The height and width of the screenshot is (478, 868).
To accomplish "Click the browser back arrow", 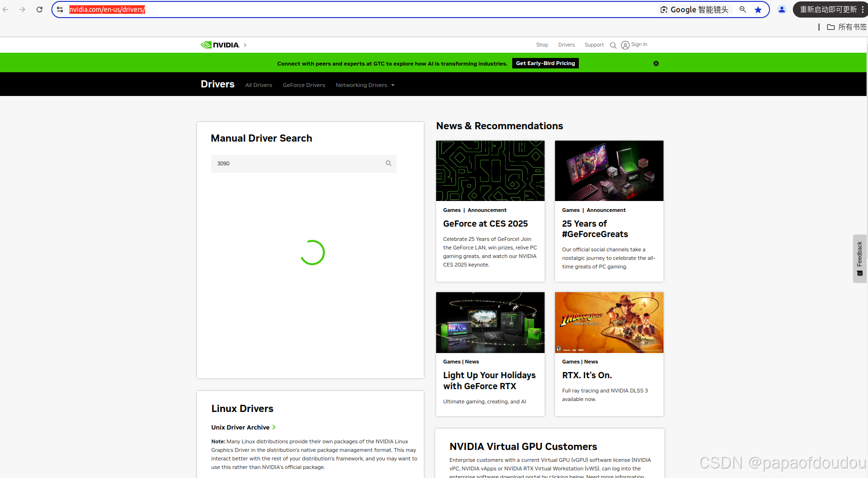I will [6, 10].
